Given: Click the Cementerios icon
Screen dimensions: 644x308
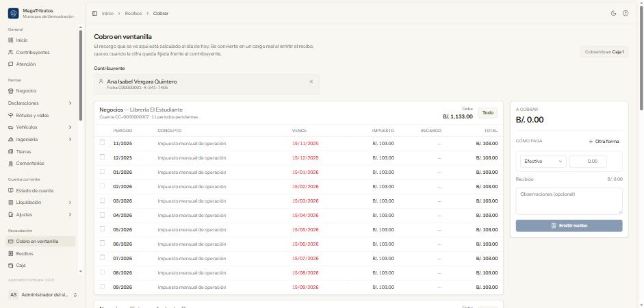Looking at the screenshot, I should (x=11, y=164).
